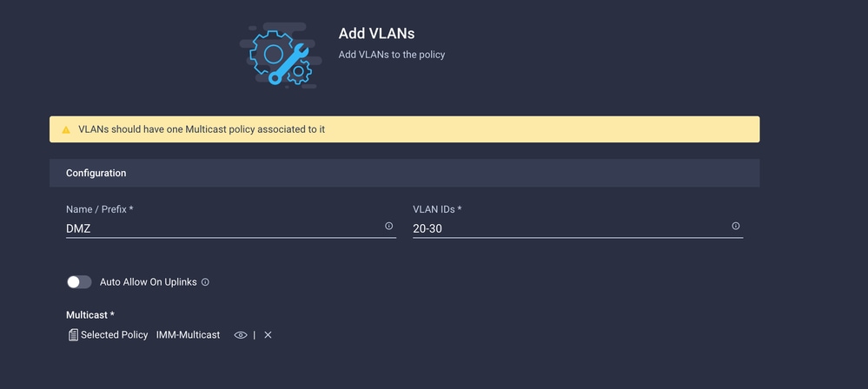Focus the Name / Prefix field containing DMZ
868x389 pixels.
tap(231, 228)
